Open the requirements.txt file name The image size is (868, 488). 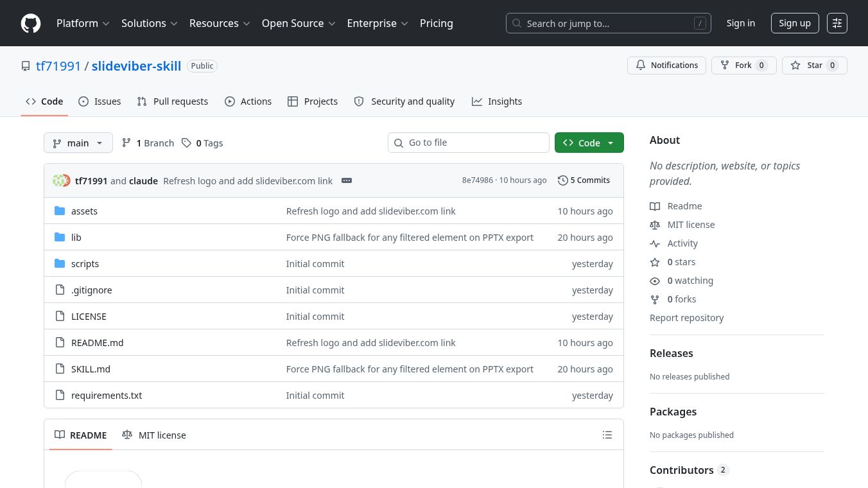pos(107,396)
